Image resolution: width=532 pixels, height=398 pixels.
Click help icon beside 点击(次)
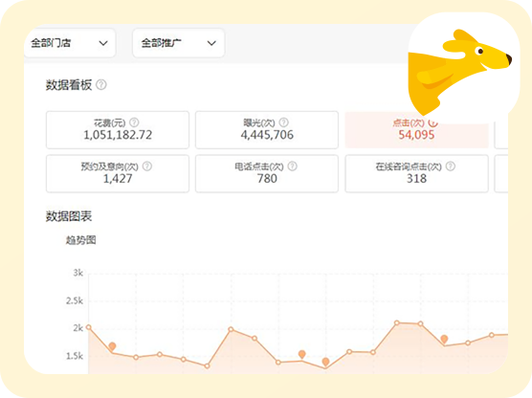click(x=432, y=122)
